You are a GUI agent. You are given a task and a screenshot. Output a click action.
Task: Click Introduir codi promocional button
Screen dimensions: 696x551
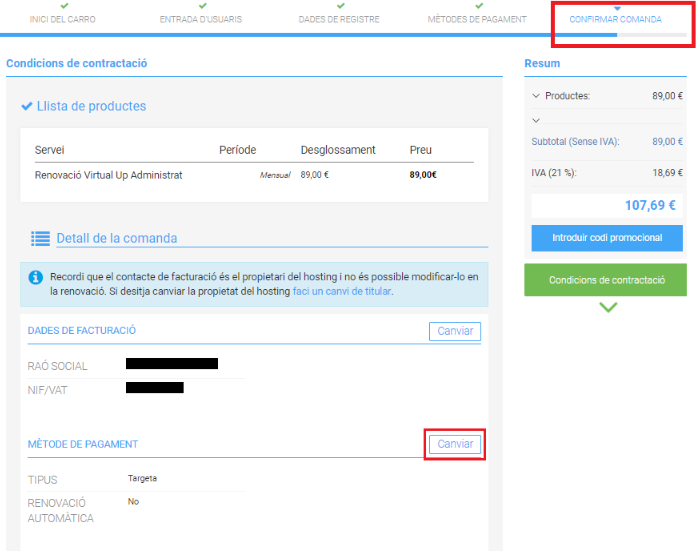[x=607, y=238]
